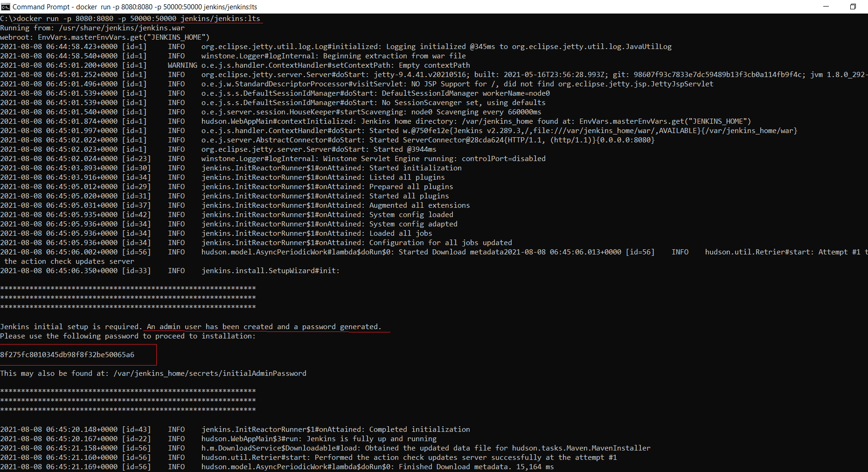The width and height of the screenshot is (868, 472).
Task: Click the minimize window button
Action: 826,7
